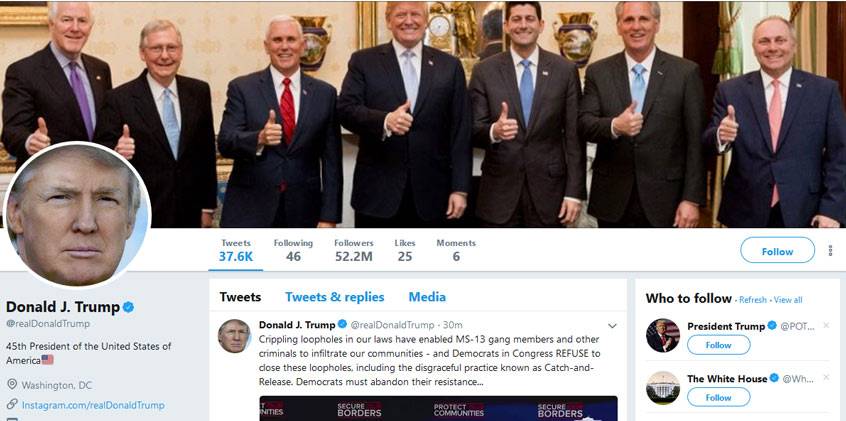Expand the tweet options chevron

tap(612, 326)
